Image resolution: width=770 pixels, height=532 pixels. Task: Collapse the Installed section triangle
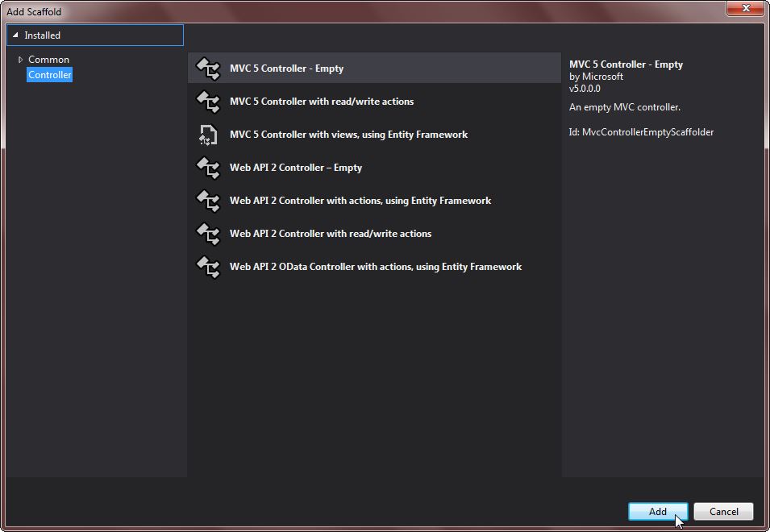(15, 35)
